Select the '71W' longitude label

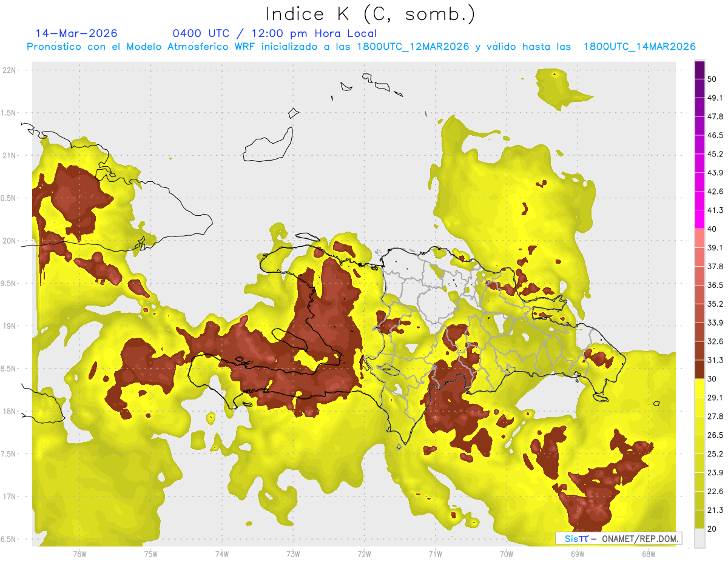[x=435, y=554]
